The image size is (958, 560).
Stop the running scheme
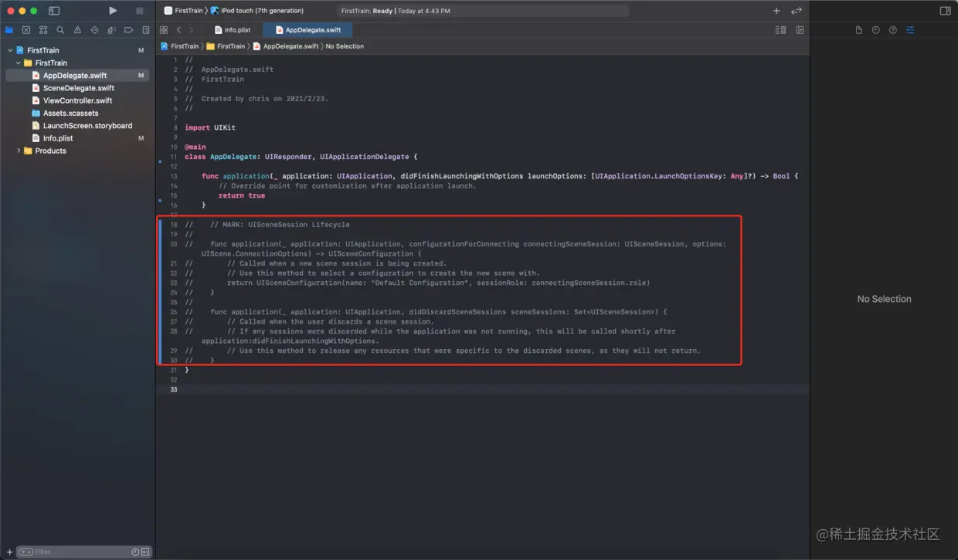coord(140,11)
